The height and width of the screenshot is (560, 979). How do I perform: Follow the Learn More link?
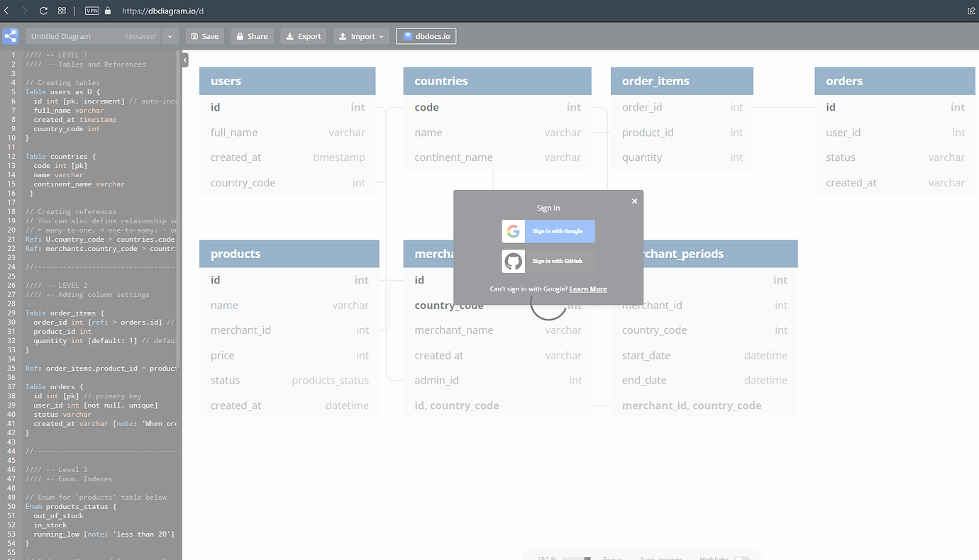588,289
